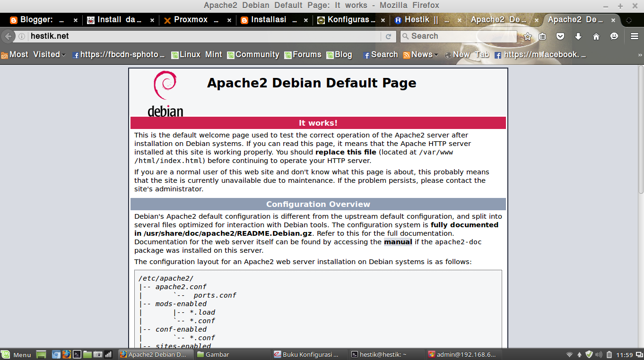
Task: Open the Facebook Search bookmark
Action: click(381, 55)
